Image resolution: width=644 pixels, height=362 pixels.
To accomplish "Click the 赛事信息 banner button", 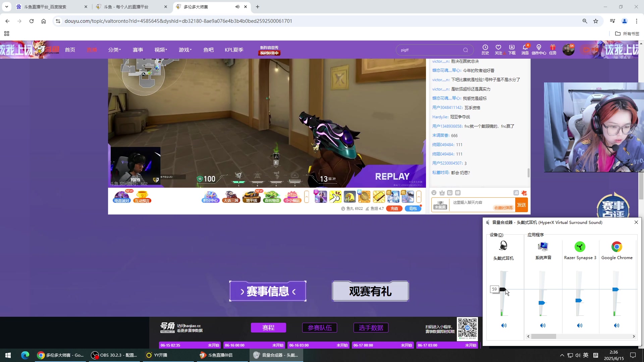I will pyautogui.click(x=268, y=291).
